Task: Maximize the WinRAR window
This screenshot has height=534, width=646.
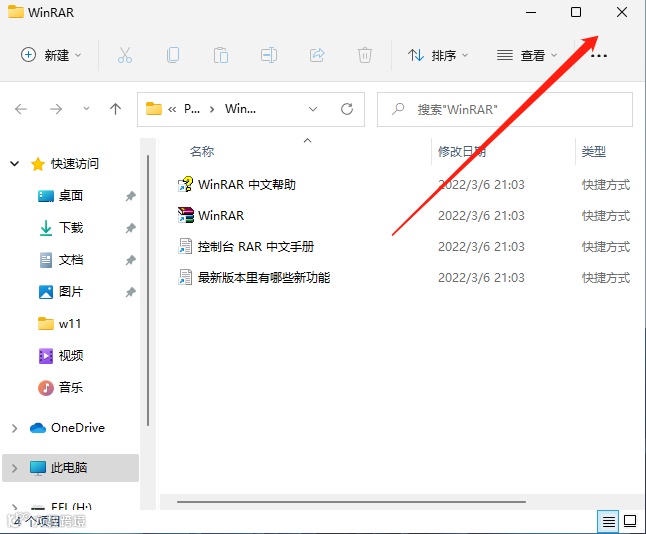Action: click(576, 12)
